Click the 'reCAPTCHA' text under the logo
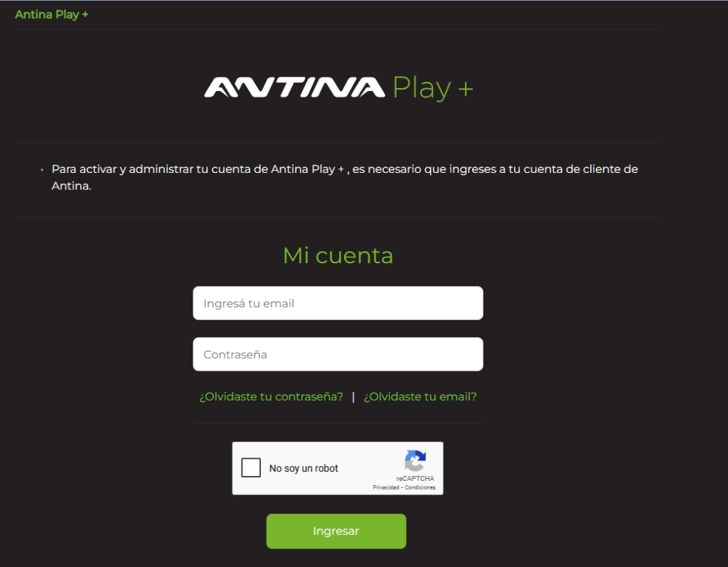This screenshot has width=728, height=567. click(415, 479)
